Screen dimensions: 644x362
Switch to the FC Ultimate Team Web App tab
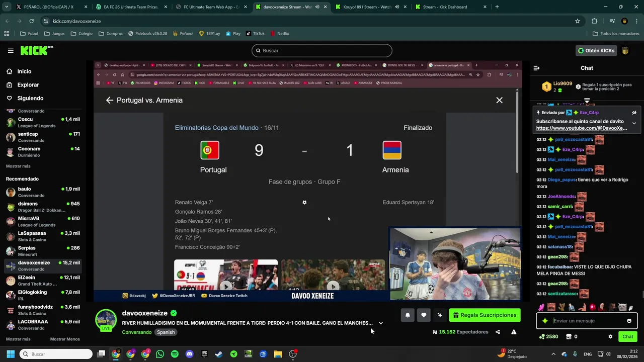(211, 7)
